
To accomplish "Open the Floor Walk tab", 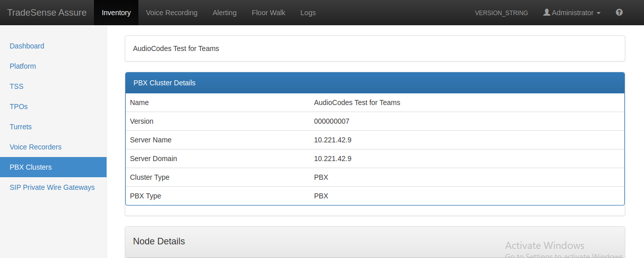I will pyautogui.click(x=269, y=13).
